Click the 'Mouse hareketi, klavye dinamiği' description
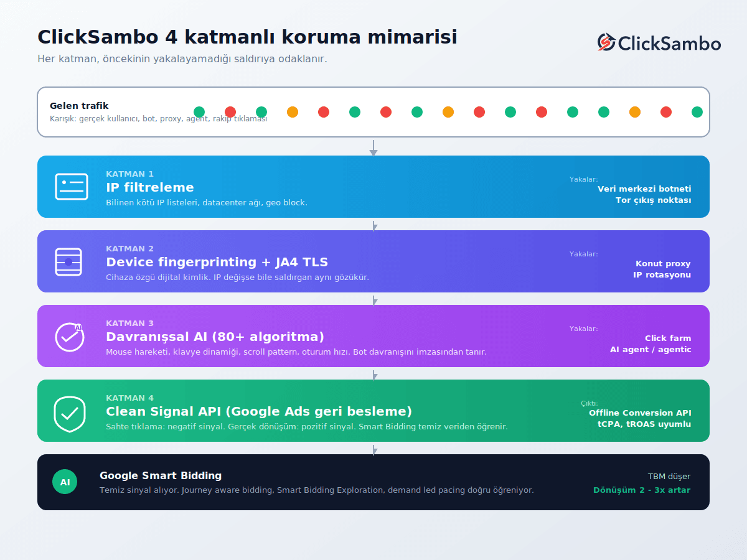This screenshot has height=560, width=747. point(296,352)
